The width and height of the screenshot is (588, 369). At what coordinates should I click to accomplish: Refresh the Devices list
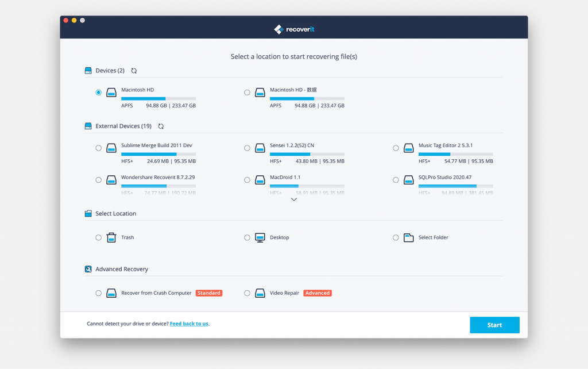(x=134, y=71)
